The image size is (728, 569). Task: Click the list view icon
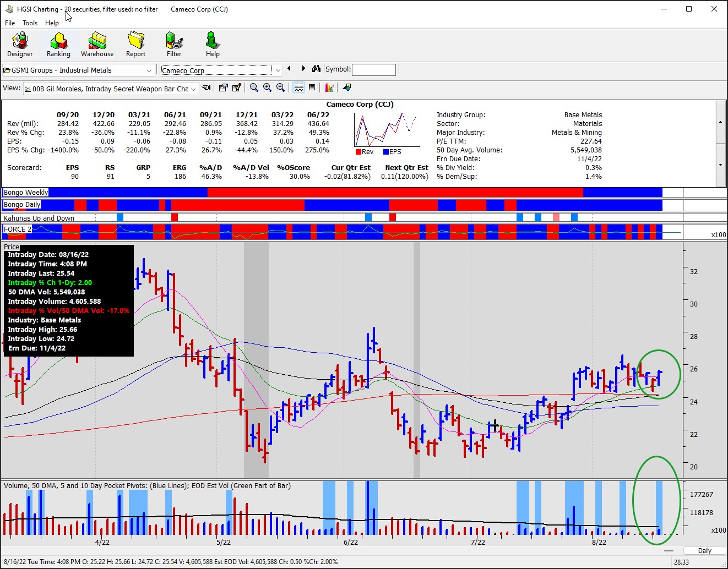point(312,87)
